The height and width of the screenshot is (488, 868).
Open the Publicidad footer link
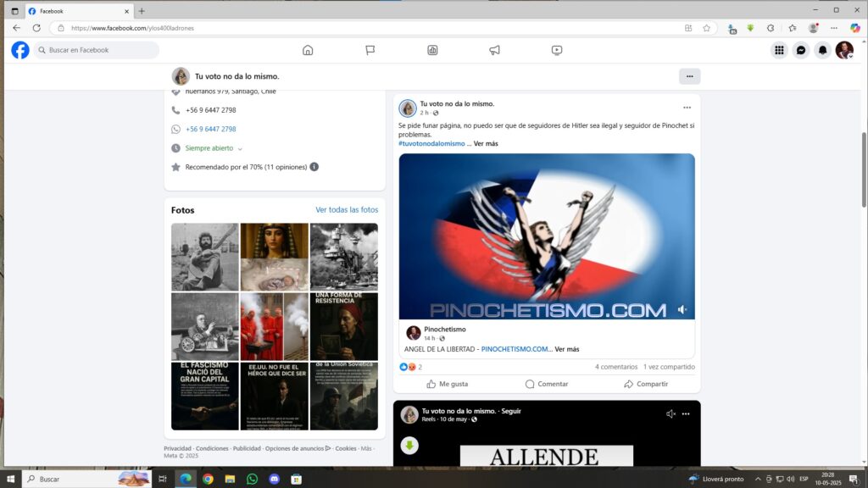point(247,449)
